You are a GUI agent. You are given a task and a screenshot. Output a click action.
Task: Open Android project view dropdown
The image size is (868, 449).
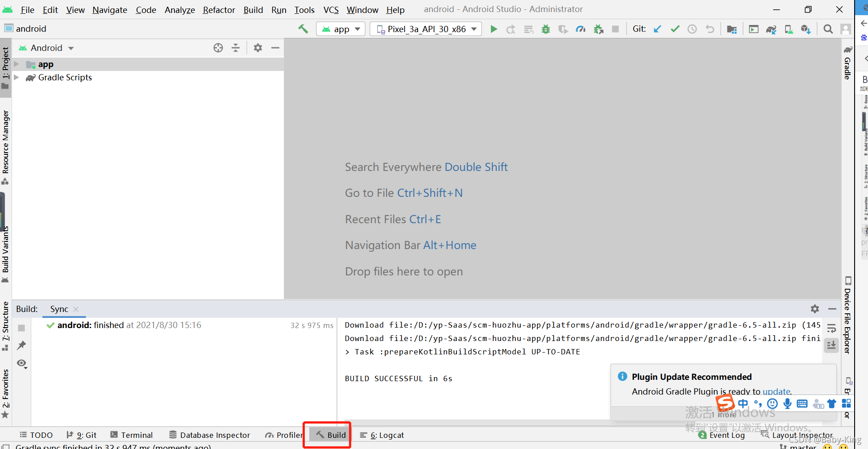click(x=46, y=48)
